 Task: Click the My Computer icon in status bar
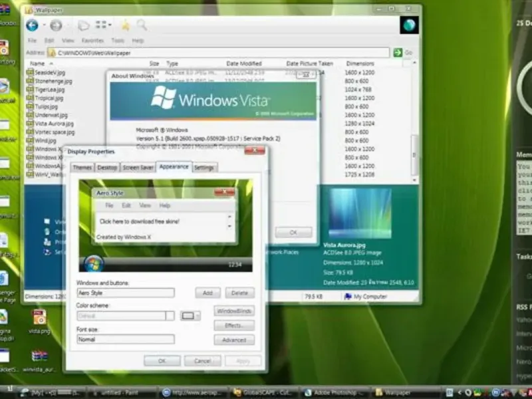(x=348, y=297)
